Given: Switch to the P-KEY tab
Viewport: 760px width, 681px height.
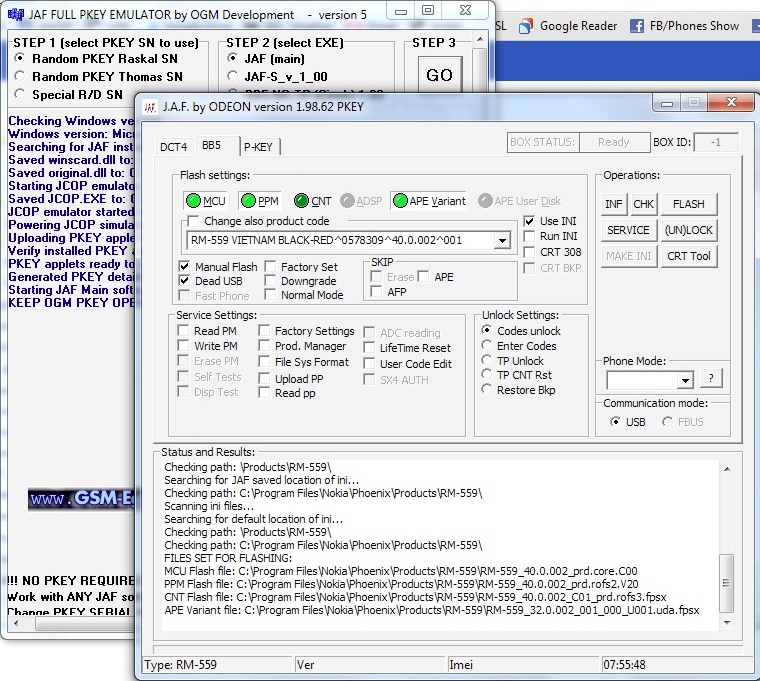Looking at the screenshot, I should coord(258,146).
